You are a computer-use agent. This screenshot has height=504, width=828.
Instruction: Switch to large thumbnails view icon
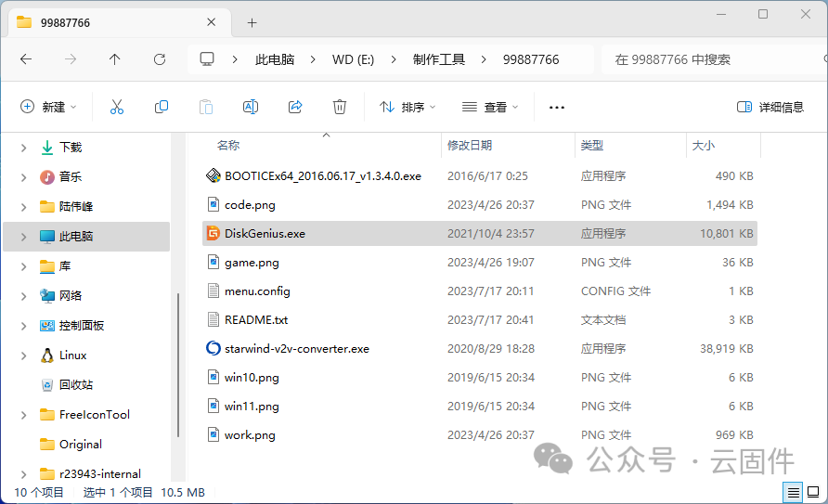click(x=813, y=492)
